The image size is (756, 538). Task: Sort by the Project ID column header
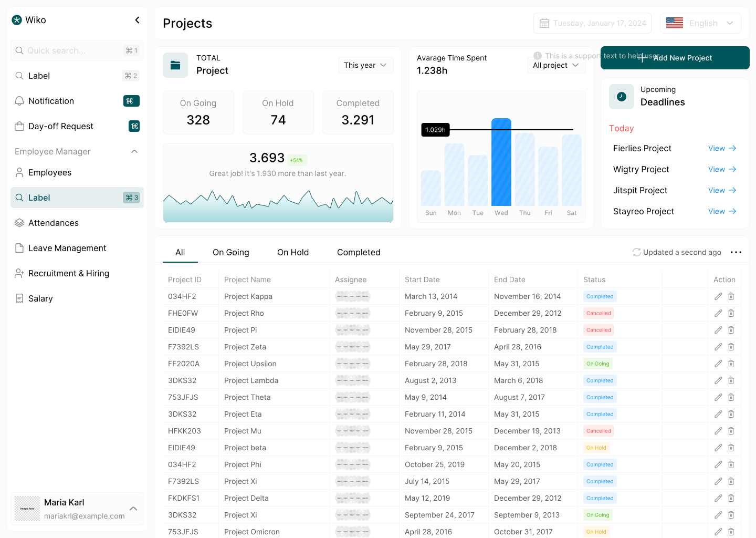[185, 280]
